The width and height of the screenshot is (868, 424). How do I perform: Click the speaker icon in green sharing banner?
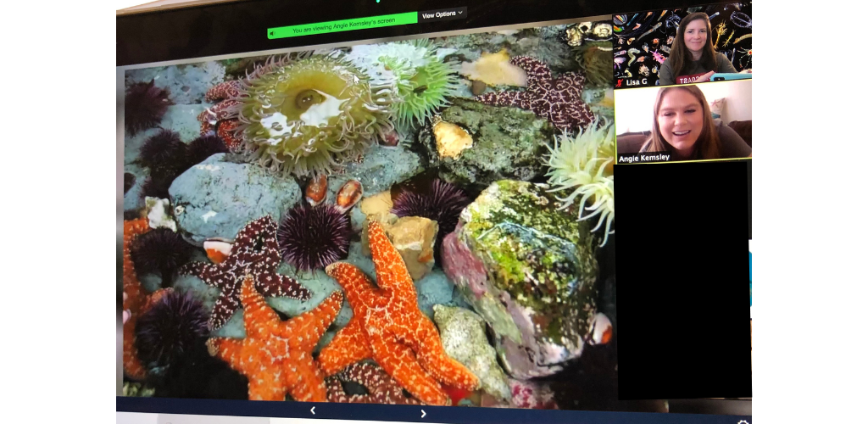click(x=272, y=34)
